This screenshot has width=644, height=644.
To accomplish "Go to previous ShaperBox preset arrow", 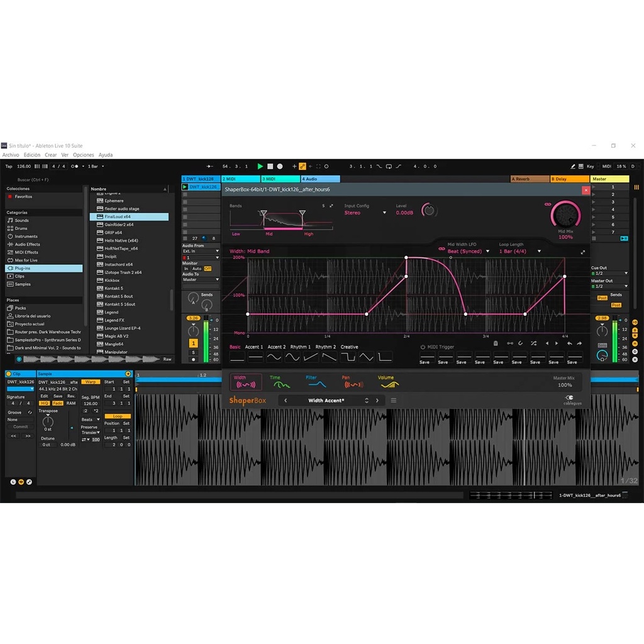I will 286,400.
